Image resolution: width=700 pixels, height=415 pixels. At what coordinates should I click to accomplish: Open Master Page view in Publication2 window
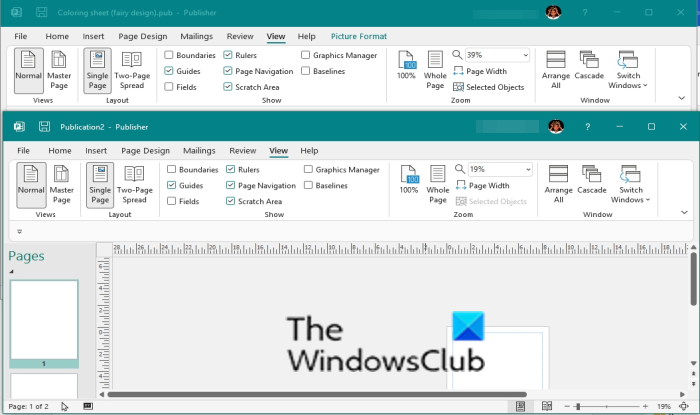point(61,185)
